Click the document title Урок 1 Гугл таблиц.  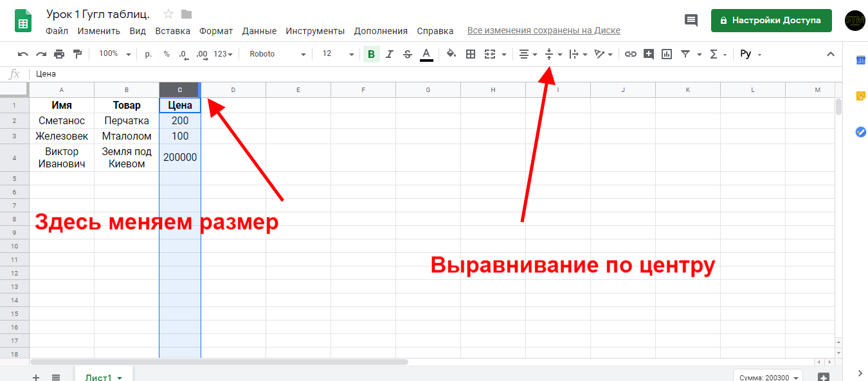98,14
